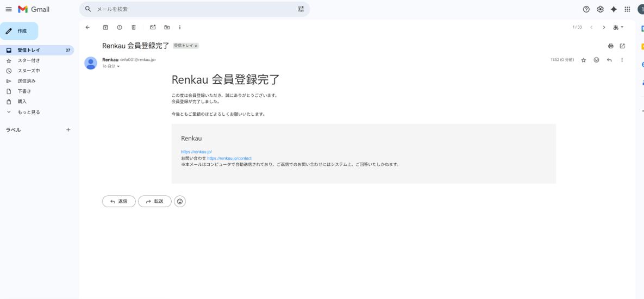Open search filter options icon
644x299 pixels.
coord(301,9)
